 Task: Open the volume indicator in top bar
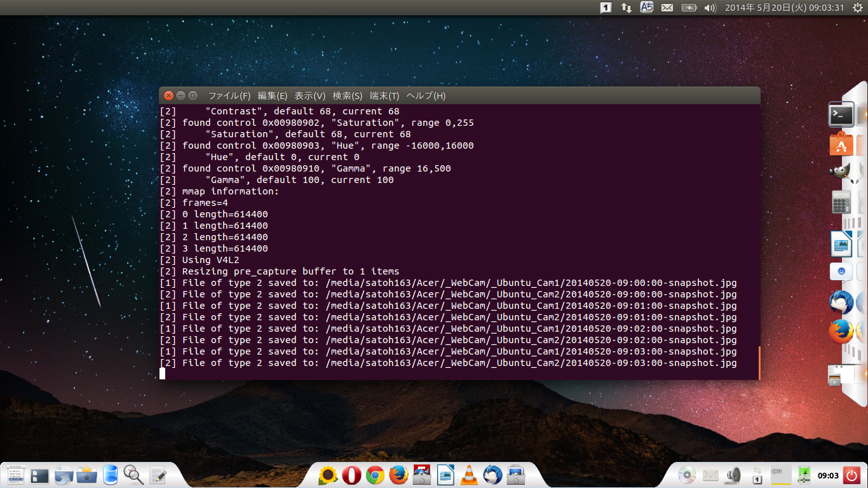point(710,8)
